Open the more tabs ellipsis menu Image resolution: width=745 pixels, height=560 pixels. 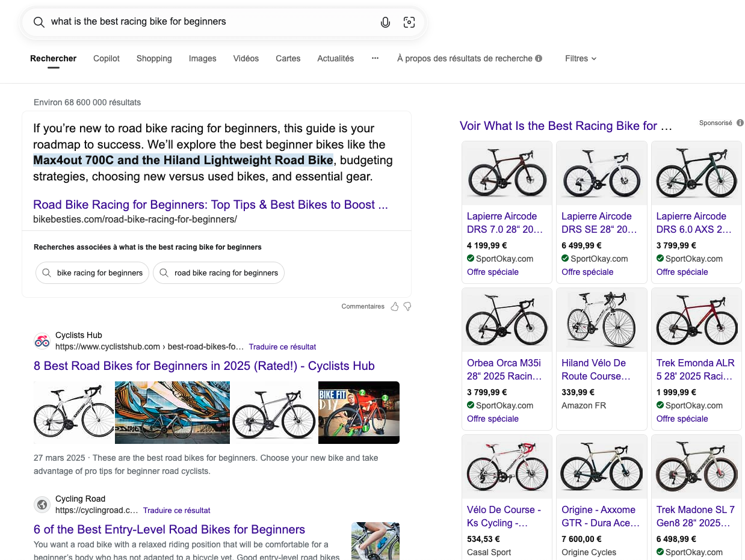tap(376, 58)
